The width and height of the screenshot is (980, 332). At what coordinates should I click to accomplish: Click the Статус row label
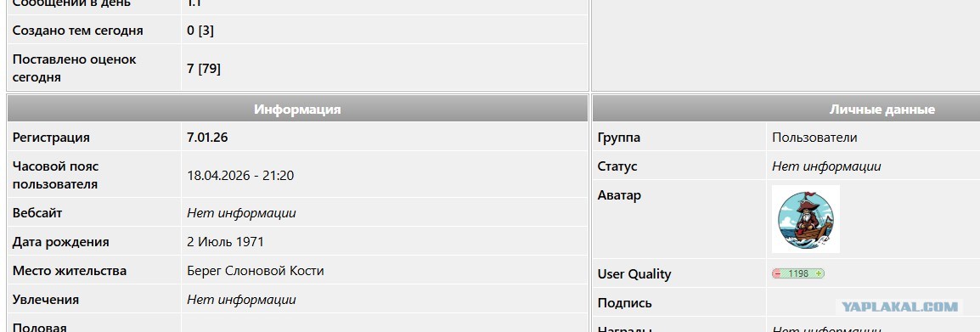pos(617,166)
